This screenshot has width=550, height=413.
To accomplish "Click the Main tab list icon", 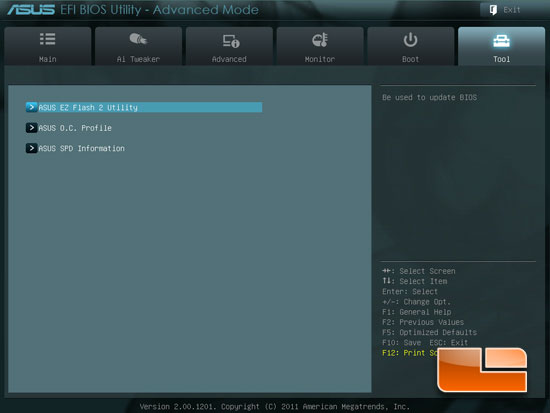I will tap(47, 39).
